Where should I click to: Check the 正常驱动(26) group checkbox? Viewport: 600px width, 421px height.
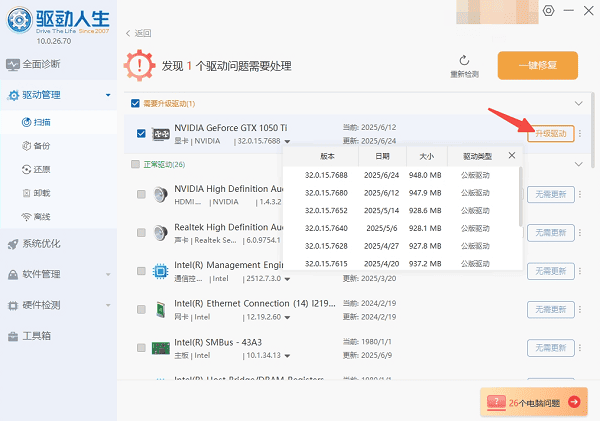(x=136, y=164)
